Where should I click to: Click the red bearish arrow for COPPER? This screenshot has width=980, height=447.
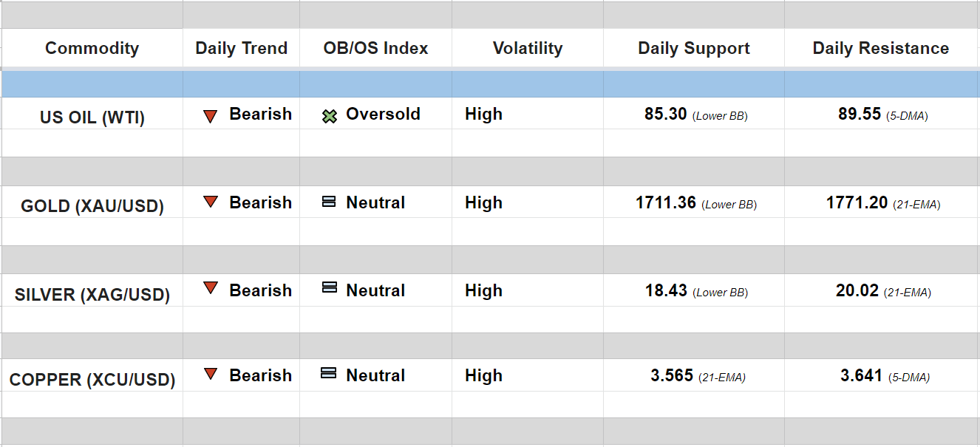click(211, 374)
